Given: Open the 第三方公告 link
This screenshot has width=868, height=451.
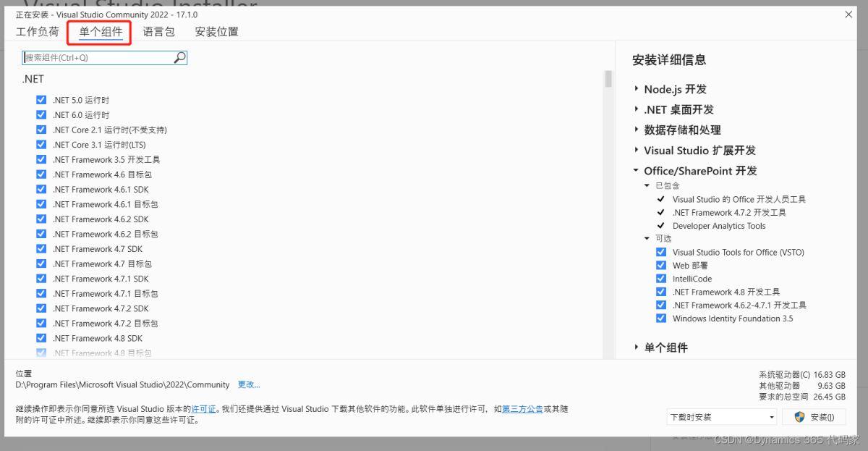Looking at the screenshot, I should pyautogui.click(x=522, y=409).
